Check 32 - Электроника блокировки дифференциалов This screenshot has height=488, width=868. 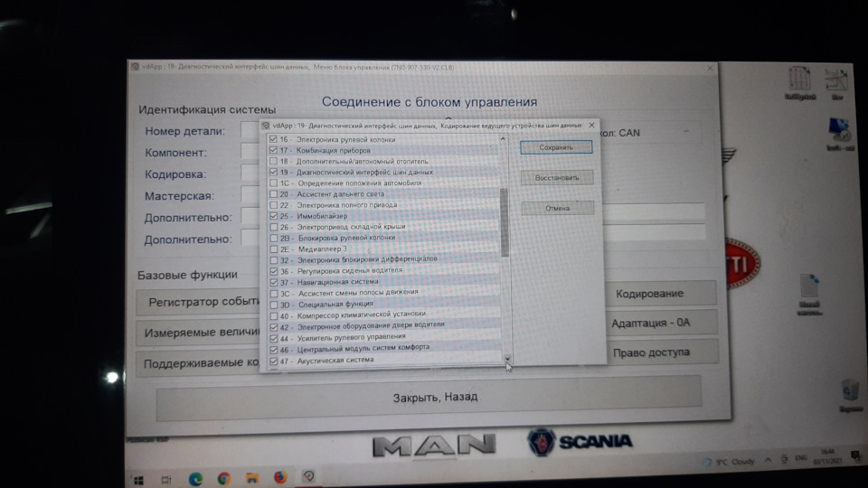[273, 260]
